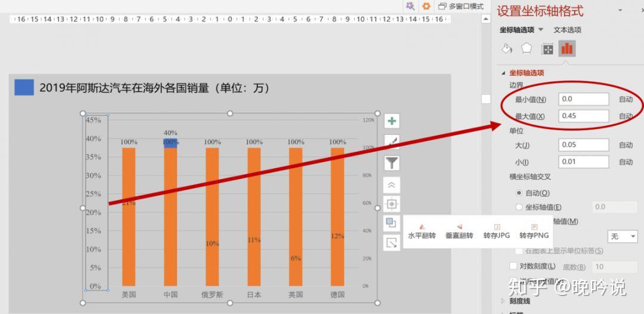Click the 日本 category label

(x=254, y=295)
